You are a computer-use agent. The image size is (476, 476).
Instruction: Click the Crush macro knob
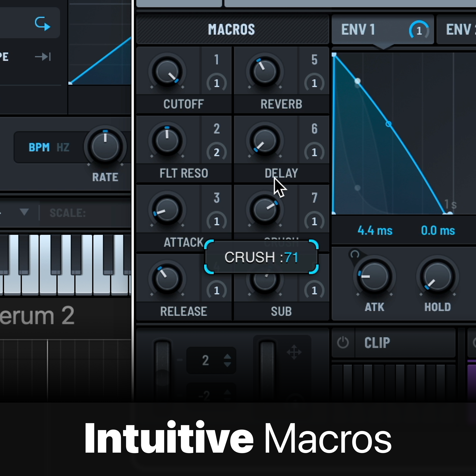[265, 210]
